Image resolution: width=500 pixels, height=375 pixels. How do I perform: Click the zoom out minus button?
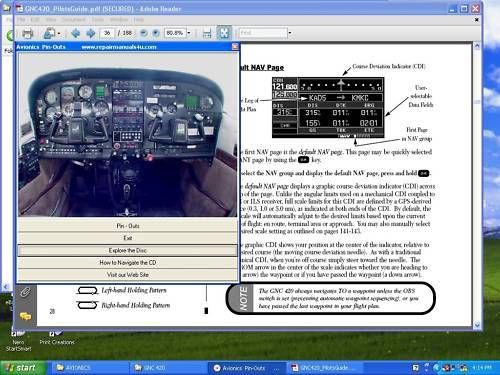[x=143, y=33]
